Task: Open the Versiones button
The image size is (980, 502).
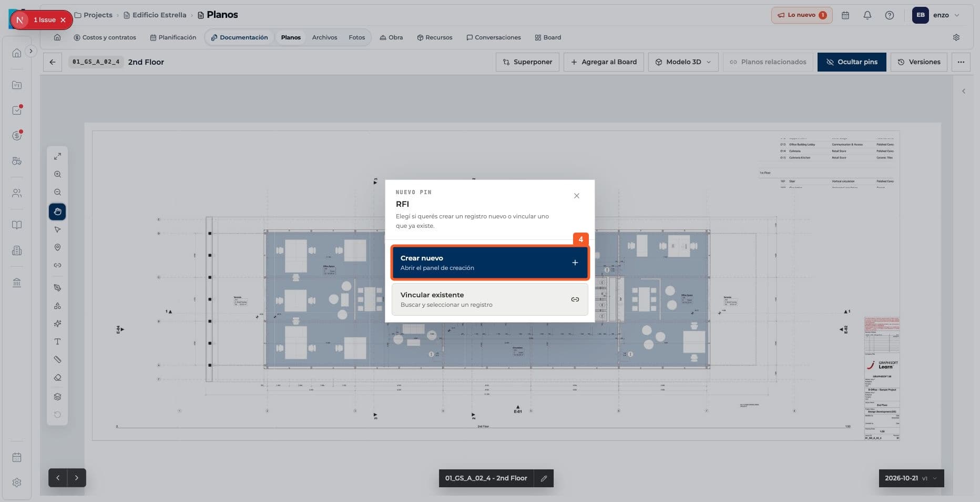Action: pos(919,62)
